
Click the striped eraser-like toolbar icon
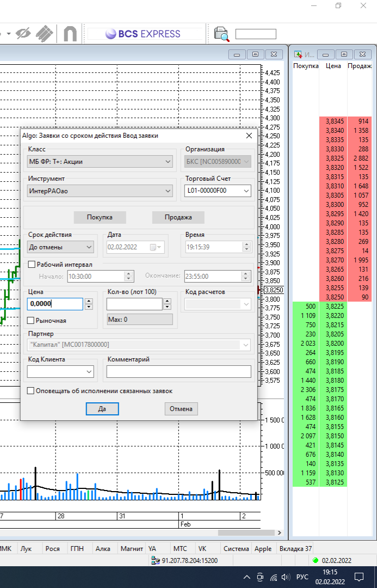(x=45, y=34)
